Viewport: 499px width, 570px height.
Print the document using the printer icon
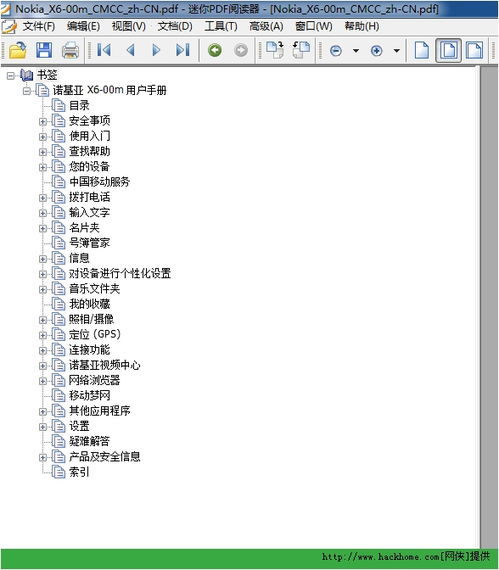pos(70,50)
